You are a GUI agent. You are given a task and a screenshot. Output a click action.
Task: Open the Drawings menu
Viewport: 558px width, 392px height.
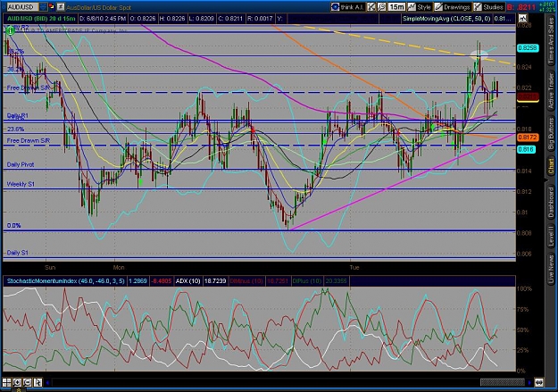[x=453, y=7]
